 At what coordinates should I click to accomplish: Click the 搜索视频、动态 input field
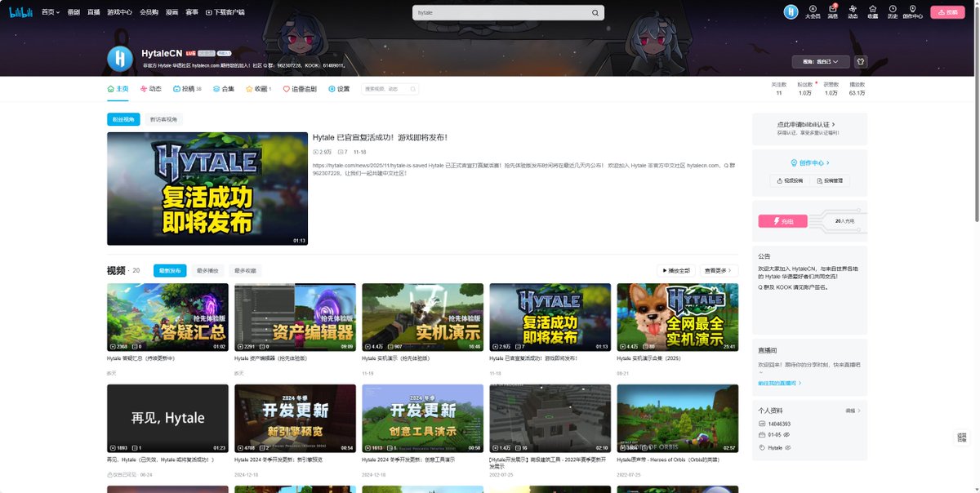389,89
